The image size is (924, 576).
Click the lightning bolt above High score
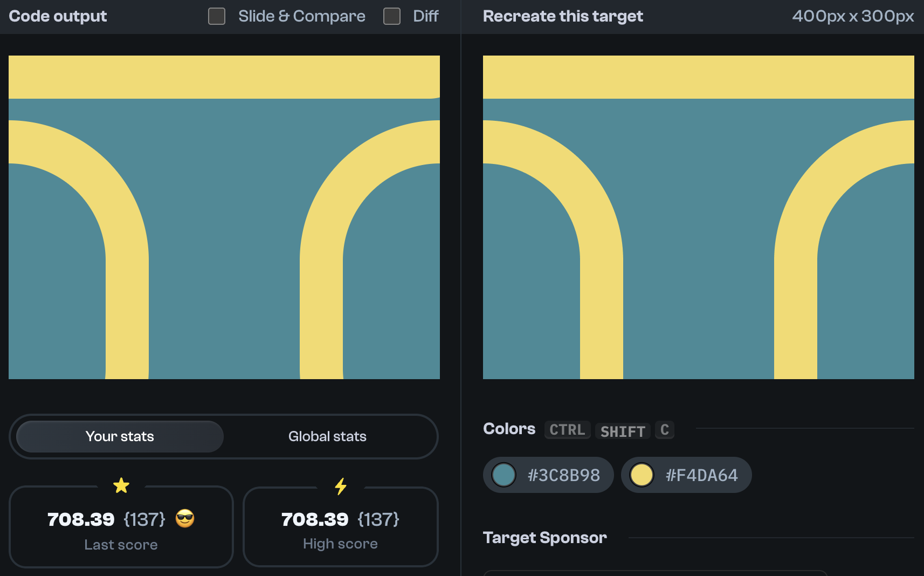340,487
